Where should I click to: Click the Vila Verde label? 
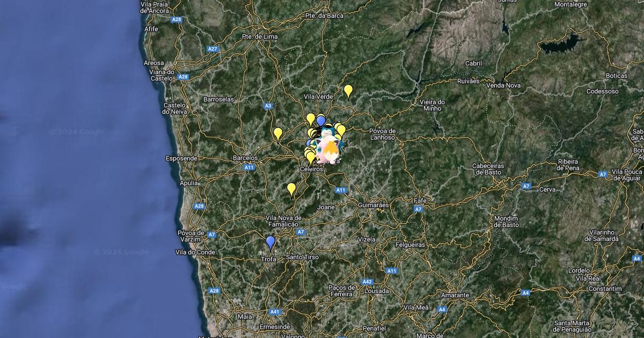318,97
